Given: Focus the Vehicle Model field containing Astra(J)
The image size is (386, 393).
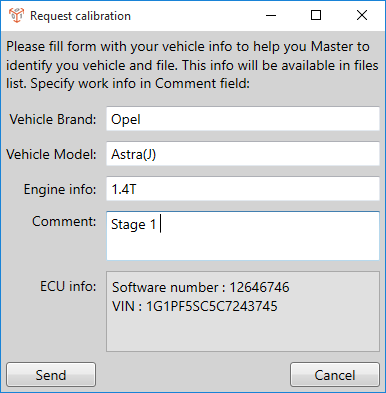Looking at the screenshot, I should (243, 154).
